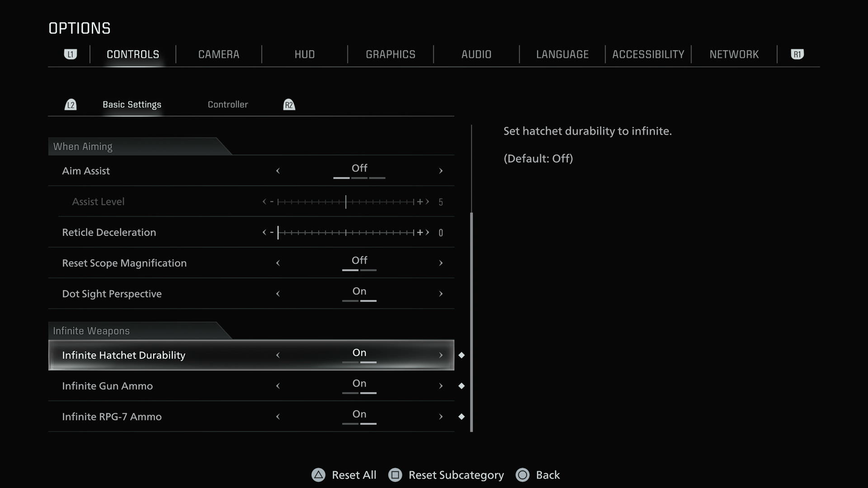Click the Assist Level slider track
Viewport: 868px width, 488px height.
pyautogui.click(x=346, y=202)
